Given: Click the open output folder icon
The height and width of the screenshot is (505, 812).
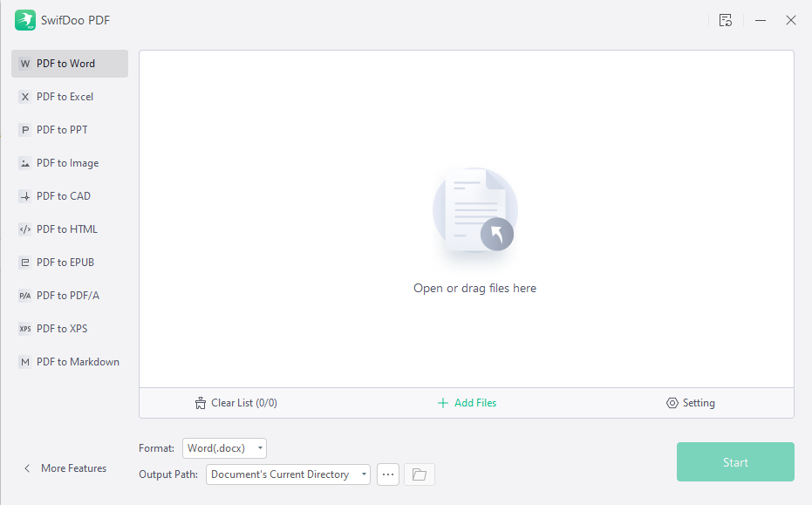Looking at the screenshot, I should tap(420, 474).
